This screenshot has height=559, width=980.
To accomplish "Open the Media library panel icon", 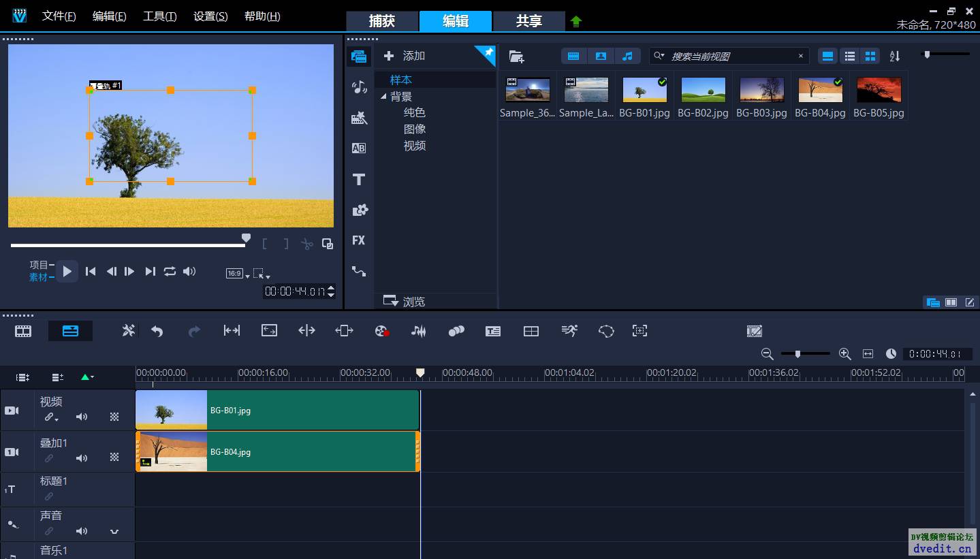I will point(359,57).
